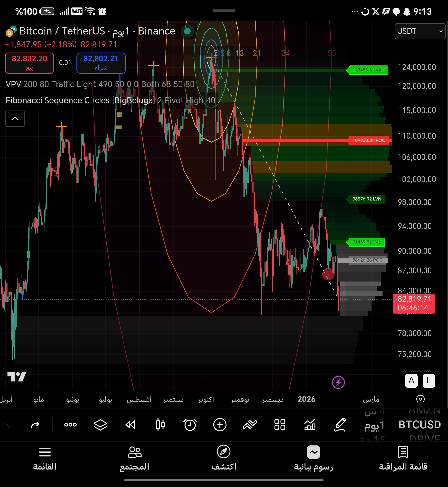Click the purple lightning flash icon
The height and width of the screenshot is (487, 448).
[338, 382]
